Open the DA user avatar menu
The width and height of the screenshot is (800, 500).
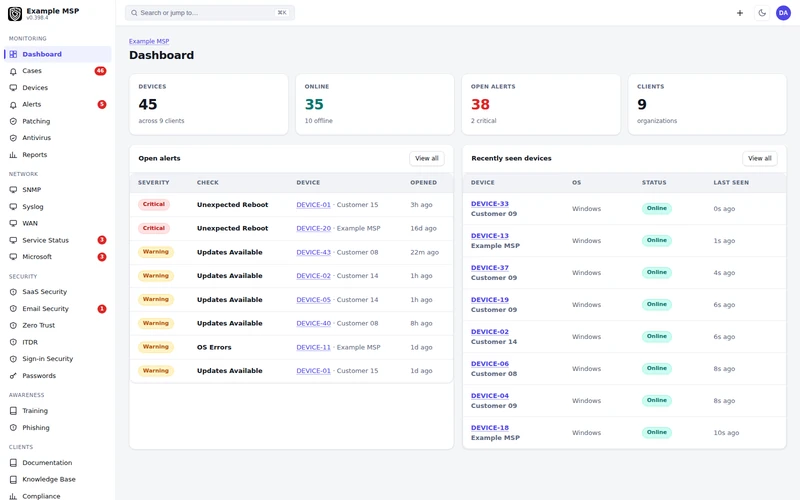(783, 13)
